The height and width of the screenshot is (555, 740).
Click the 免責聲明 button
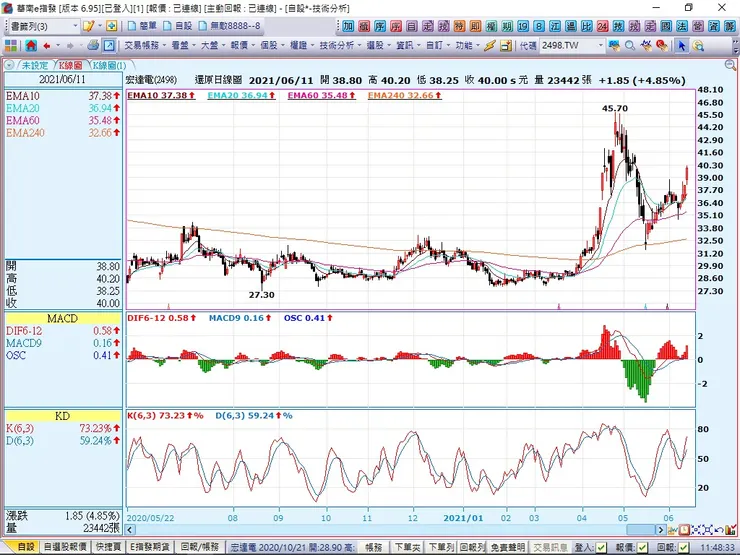pyautogui.click(x=508, y=547)
